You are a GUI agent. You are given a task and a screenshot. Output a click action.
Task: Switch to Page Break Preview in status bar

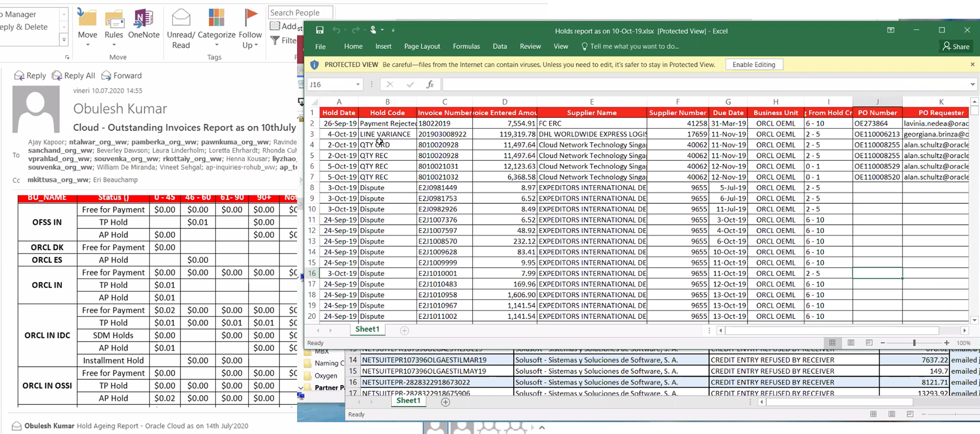[x=869, y=343]
